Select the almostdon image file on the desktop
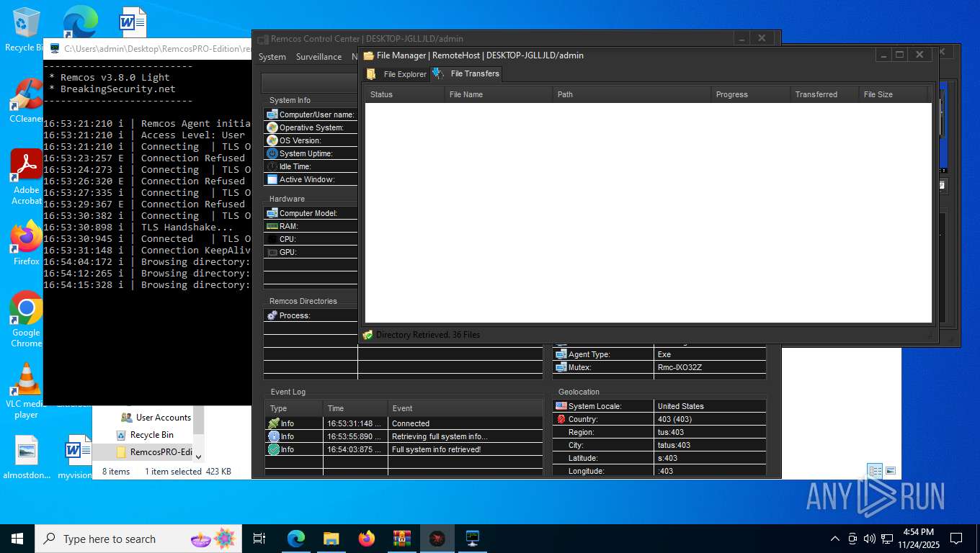Viewport: 980px width, 553px height. [26, 458]
